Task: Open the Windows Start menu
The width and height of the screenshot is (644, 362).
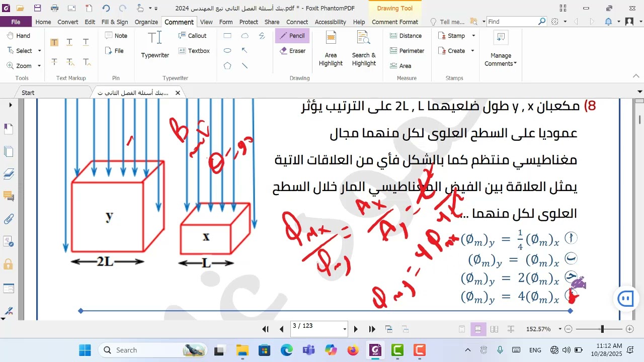Action: click(85, 350)
